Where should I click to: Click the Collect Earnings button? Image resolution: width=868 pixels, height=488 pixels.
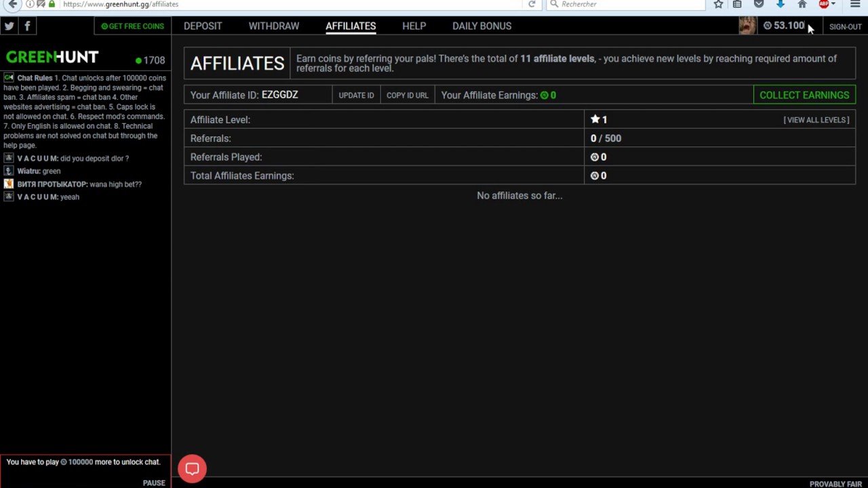(804, 95)
